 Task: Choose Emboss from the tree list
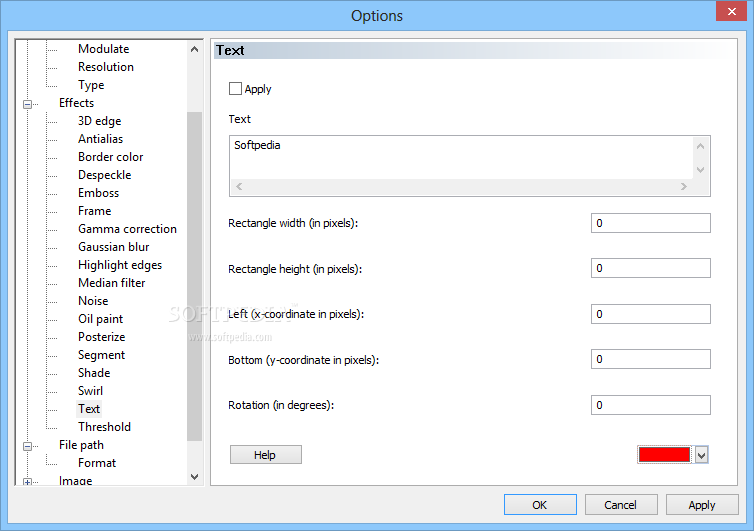click(99, 193)
